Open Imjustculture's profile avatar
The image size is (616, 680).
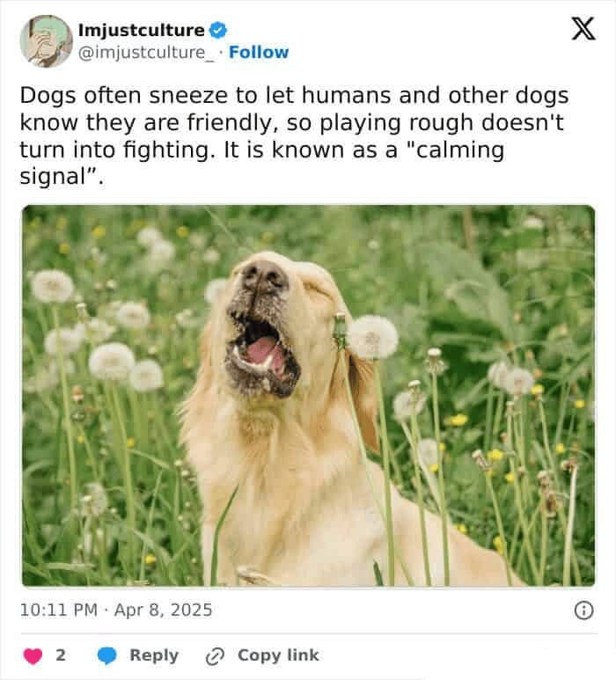coord(46,40)
